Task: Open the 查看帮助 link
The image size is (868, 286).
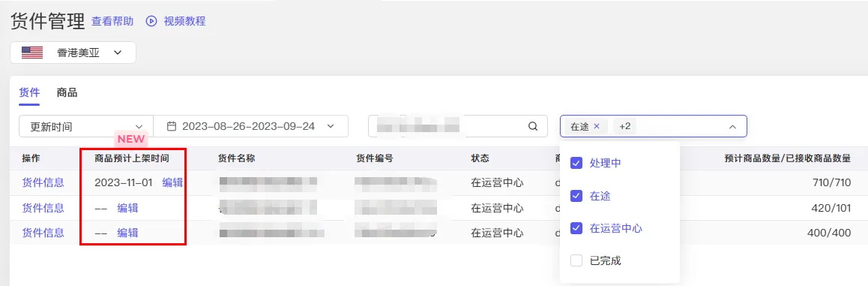Action: click(x=112, y=21)
